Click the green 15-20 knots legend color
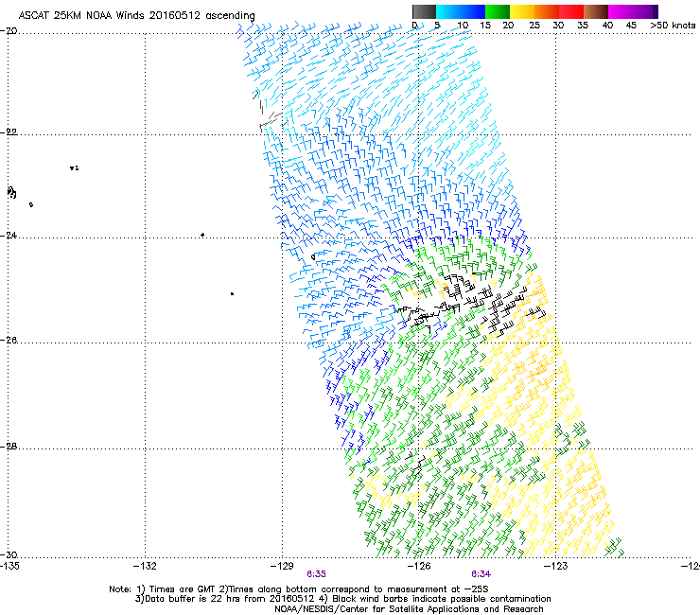Image resolution: width=700 pixels, height=615 pixels. [x=498, y=11]
